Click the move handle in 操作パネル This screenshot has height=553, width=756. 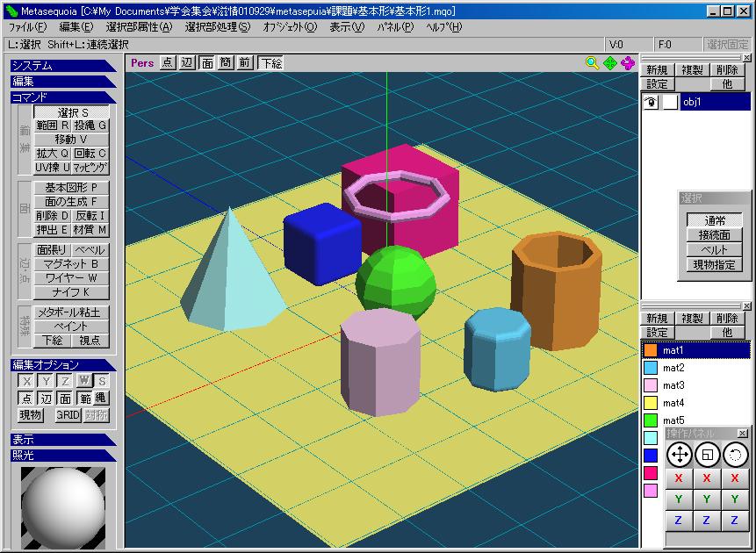click(x=680, y=455)
